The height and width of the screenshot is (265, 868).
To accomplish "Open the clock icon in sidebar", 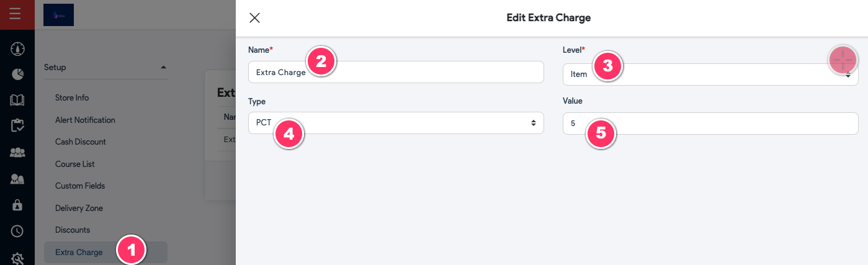I will click(17, 231).
